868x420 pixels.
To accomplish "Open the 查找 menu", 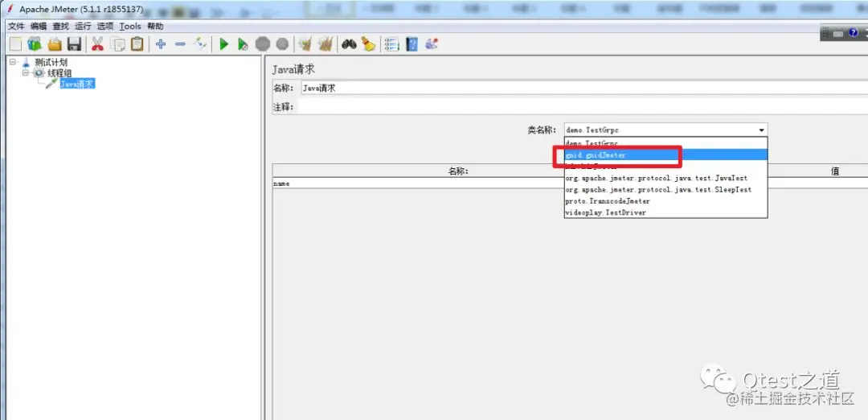I will (x=61, y=26).
